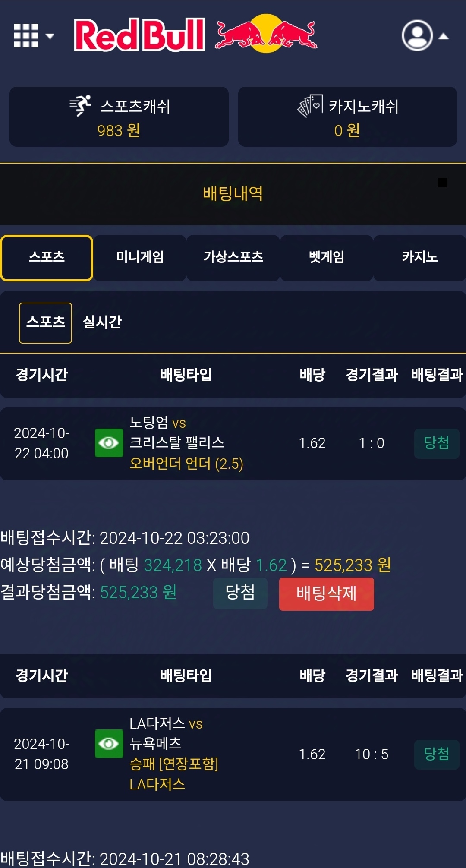Select the 카지노 tab
Image resolution: width=466 pixels, height=868 pixels.
[x=419, y=258]
